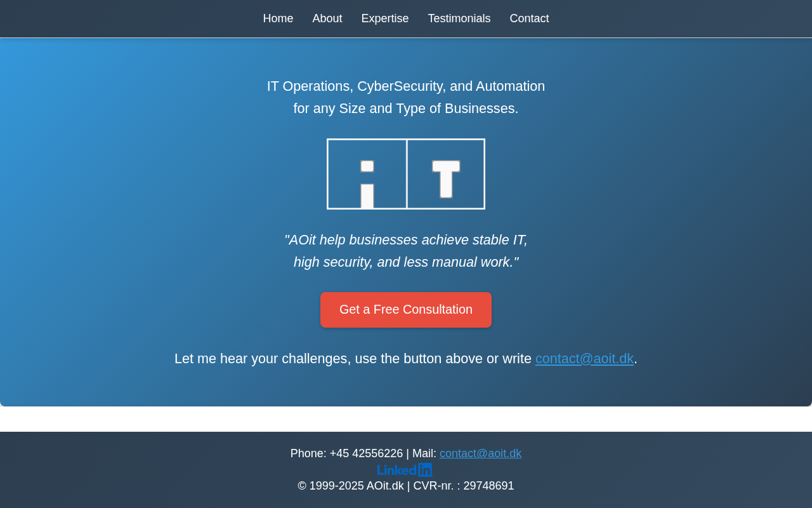Open the contact@aoit.dk link in hero section

click(x=584, y=359)
